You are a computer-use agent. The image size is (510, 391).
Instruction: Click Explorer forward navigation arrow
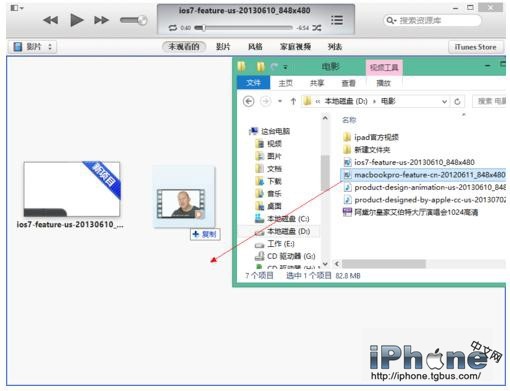pyautogui.click(x=265, y=101)
